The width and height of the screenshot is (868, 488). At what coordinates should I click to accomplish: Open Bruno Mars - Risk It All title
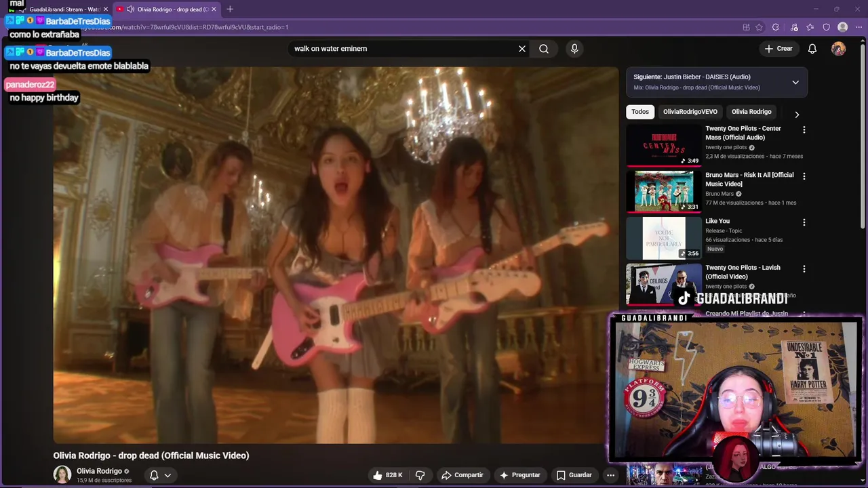(x=749, y=180)
